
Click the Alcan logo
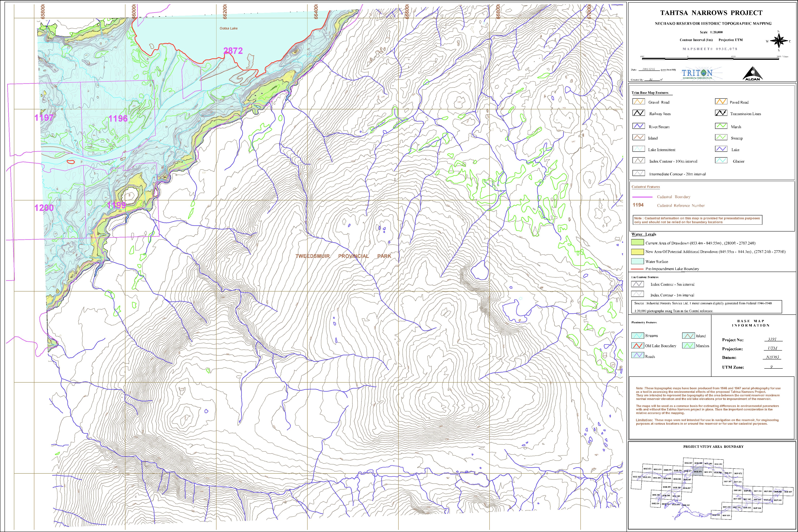coord(752,74)
